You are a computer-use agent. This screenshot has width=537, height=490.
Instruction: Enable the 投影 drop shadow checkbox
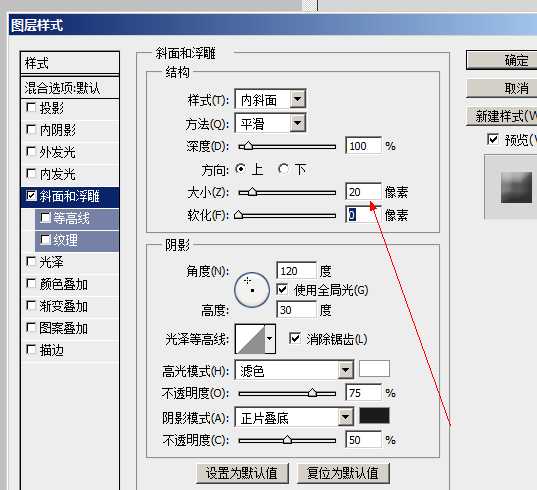tap(31, 108)
